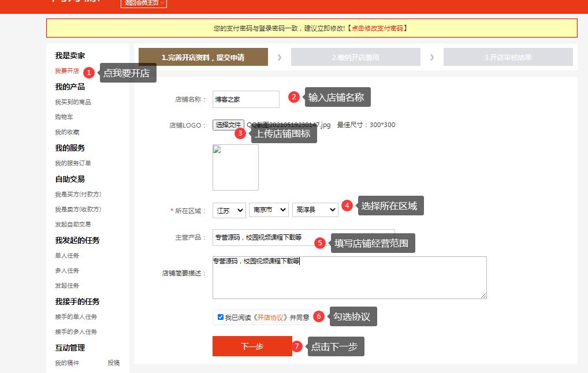Select step tab 2.缴纳开店费用

coord(355,57)
